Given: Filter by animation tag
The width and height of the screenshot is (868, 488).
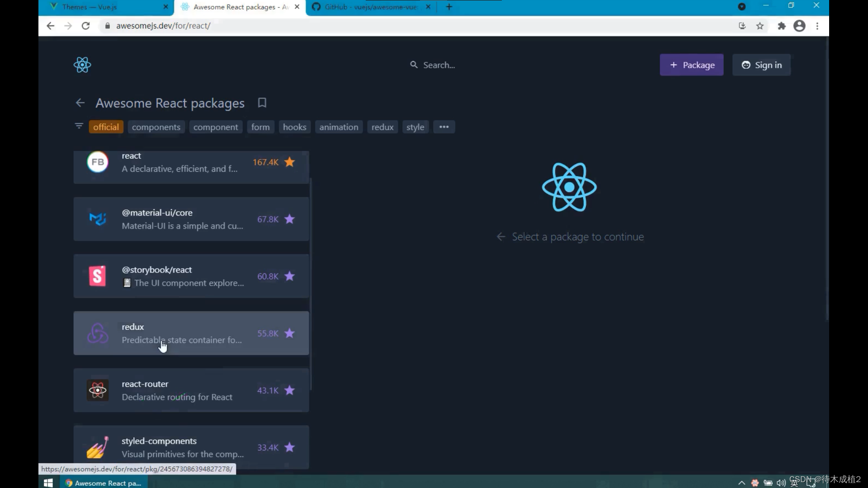Looking at the screenshot, I should [x=339, y=127].
